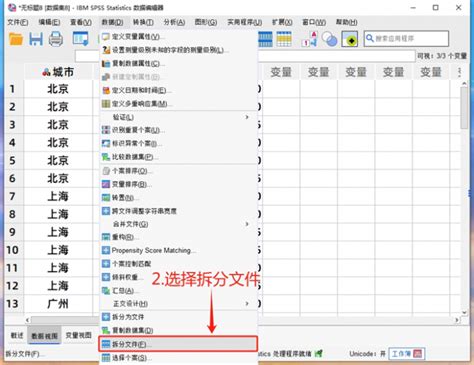Click the 广州 cell in row 13

(x=58, y=303)
